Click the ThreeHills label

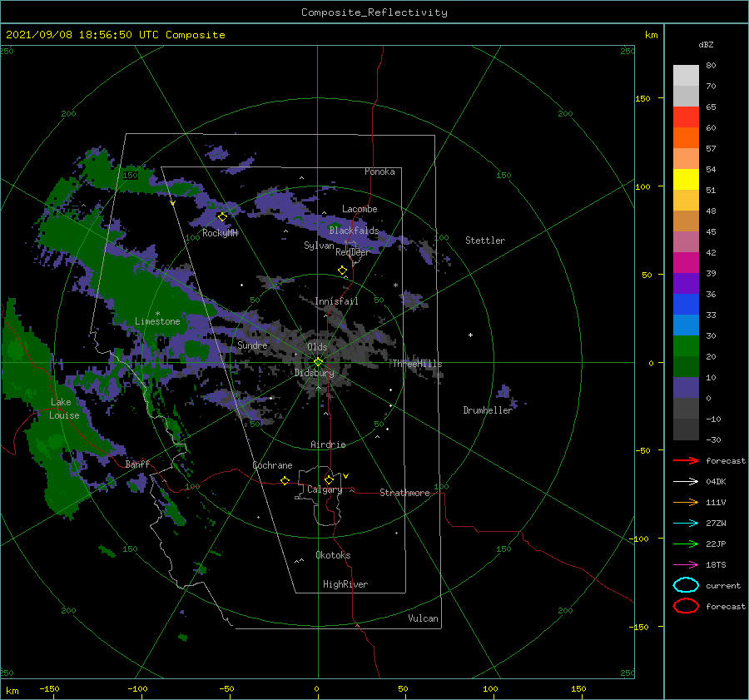pos(417,364)
